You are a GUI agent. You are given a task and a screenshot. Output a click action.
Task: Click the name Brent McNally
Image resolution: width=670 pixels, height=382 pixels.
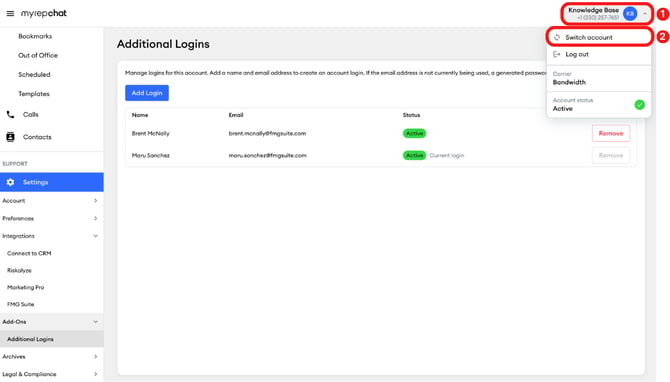150,133
